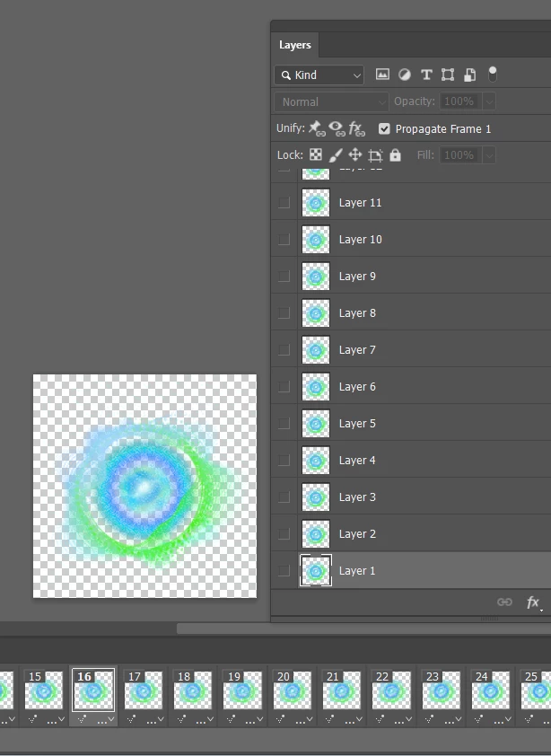
Task: Filter layers by type layers icon
Action: click(x=426, y=75)
